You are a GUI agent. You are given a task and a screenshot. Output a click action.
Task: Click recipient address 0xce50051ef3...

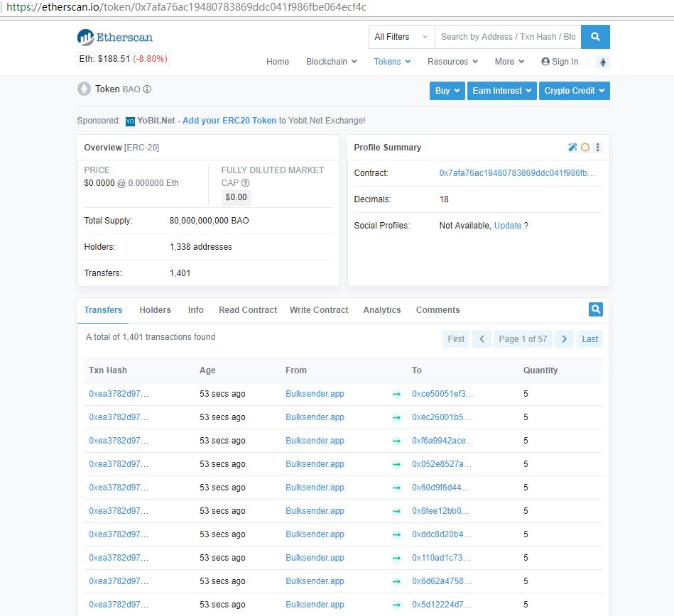pos(442,394)
